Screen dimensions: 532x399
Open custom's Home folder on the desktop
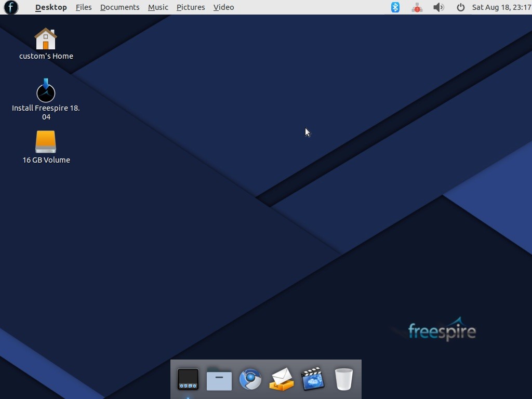click(46, 39)
